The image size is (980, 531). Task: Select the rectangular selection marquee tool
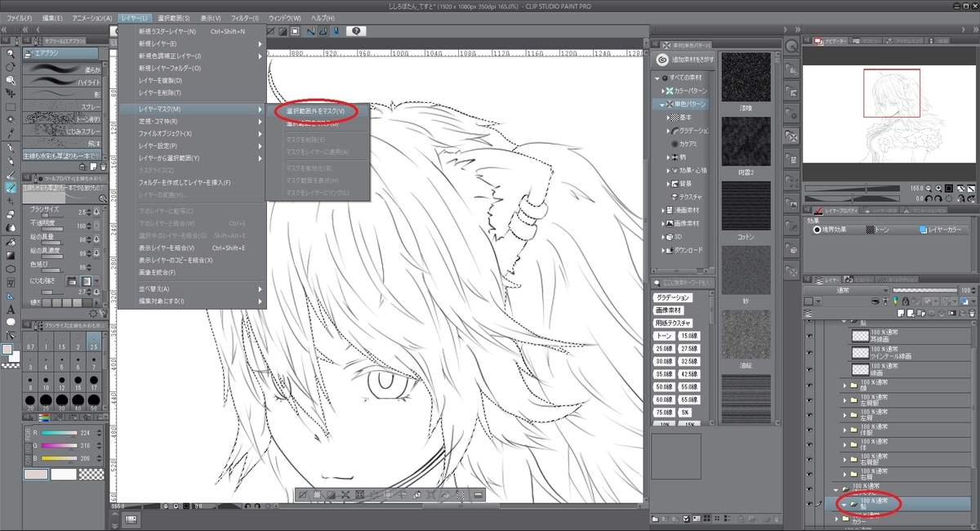point(11,107)
